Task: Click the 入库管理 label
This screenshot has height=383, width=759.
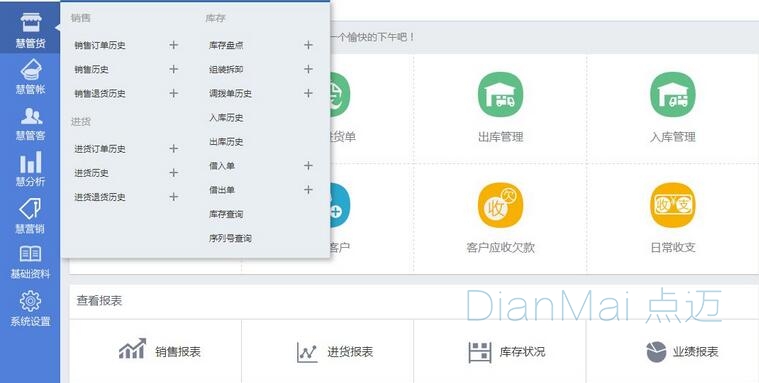Action: [673, 137]
